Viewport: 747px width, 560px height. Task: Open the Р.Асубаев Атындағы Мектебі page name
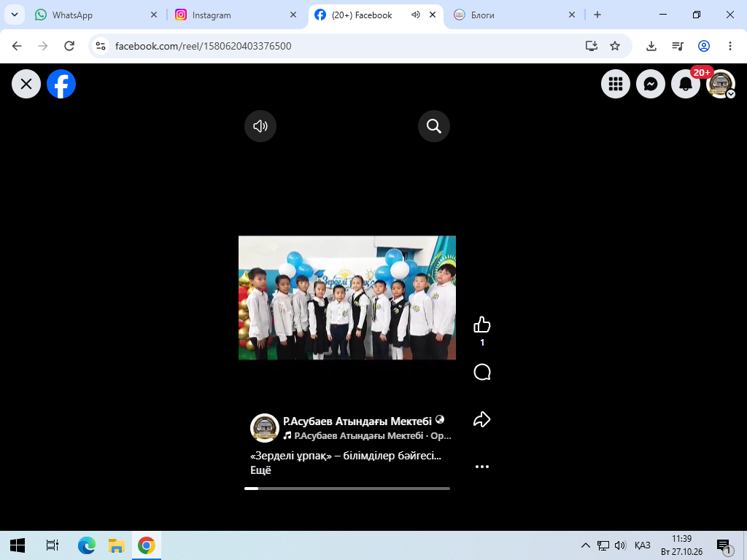(x=357, y=421)
